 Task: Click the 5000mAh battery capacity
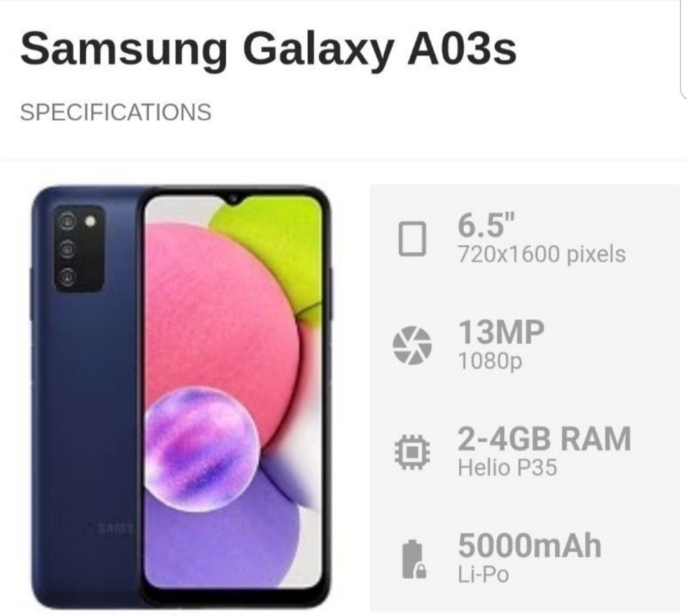(530, 545)
